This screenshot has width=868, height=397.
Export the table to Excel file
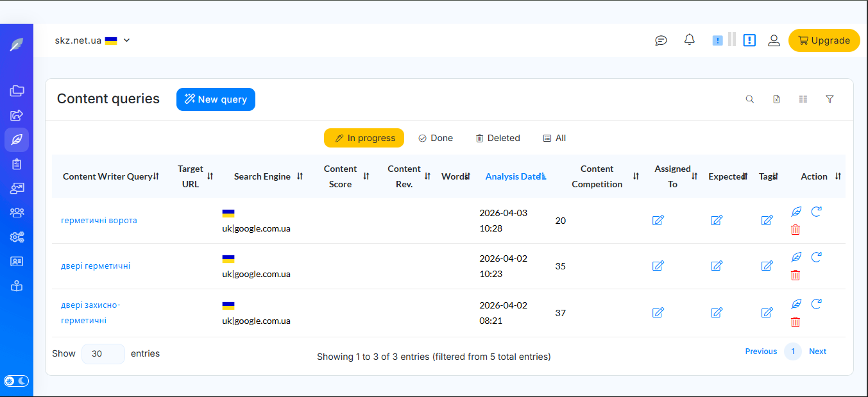776,99
